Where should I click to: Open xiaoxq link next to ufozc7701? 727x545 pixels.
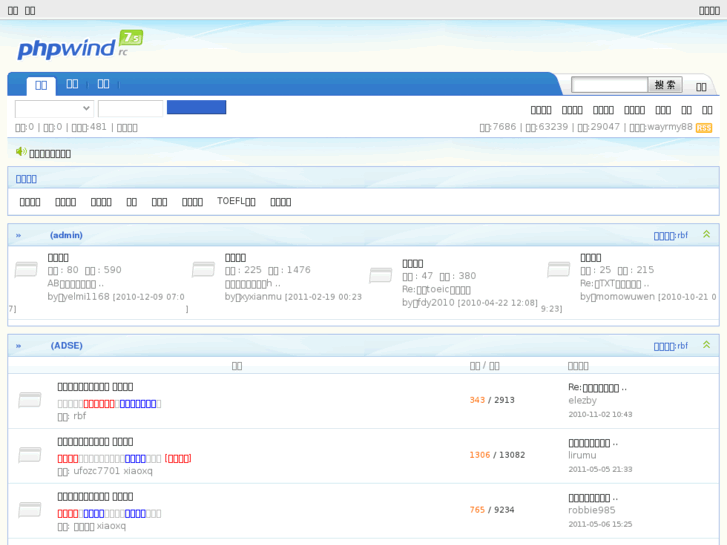[138, 471]
